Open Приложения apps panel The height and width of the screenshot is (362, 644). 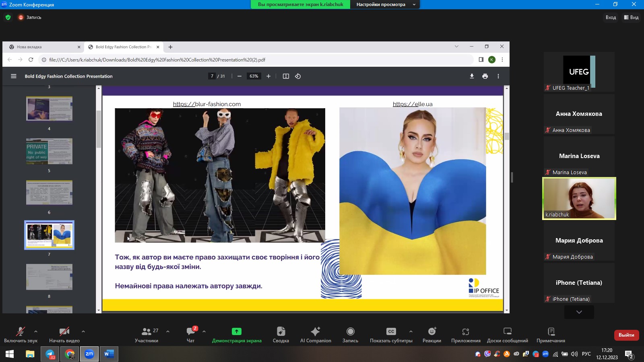tap(466, 335)
